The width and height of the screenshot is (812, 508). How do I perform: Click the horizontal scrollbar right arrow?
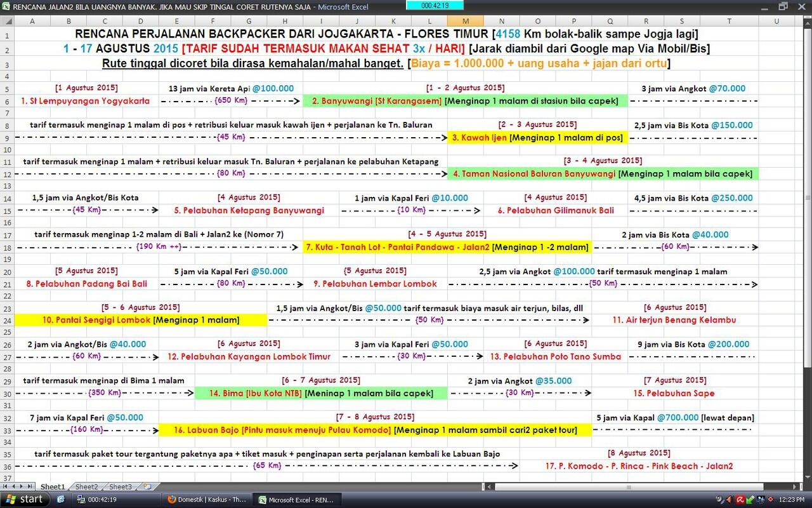pyautogui.click(x=796, y=487)
